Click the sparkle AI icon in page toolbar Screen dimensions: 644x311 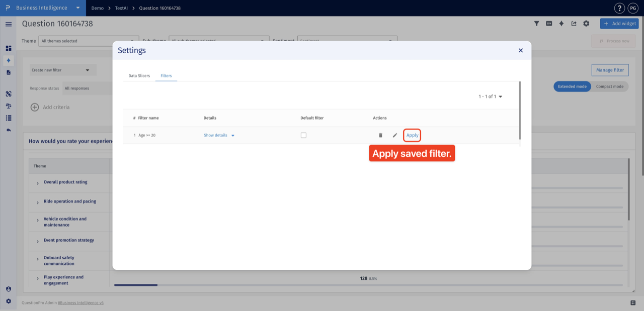(561, 24)
